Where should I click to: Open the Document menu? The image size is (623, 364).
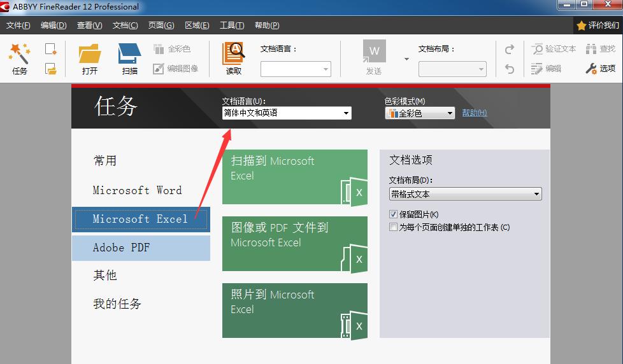click(x=125, y=25)
